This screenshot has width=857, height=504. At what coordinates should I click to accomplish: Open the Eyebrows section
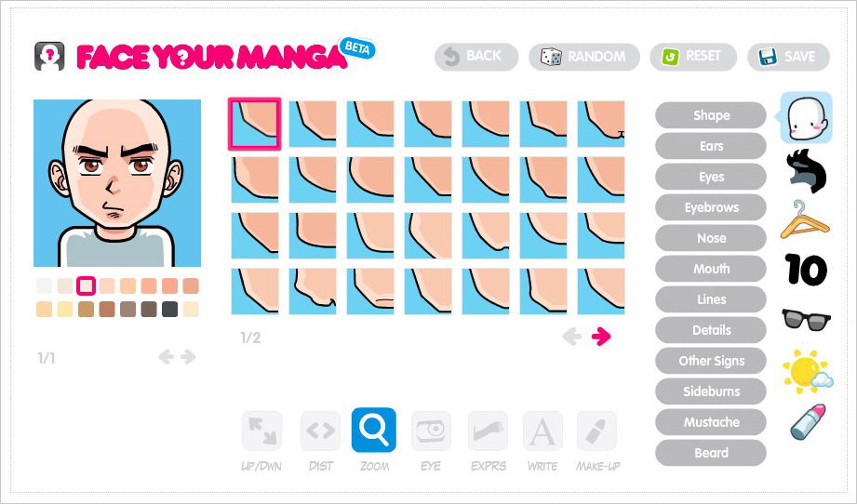tap(711, 207)
